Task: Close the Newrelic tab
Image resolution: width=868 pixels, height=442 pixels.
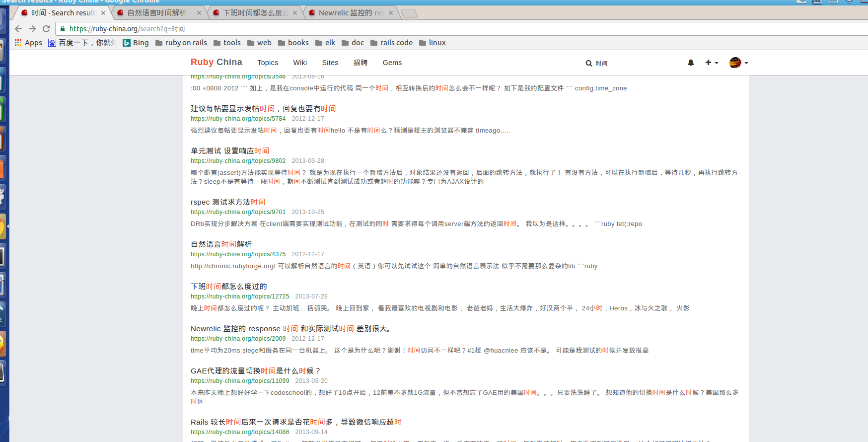Action: [x=391, y=13]
